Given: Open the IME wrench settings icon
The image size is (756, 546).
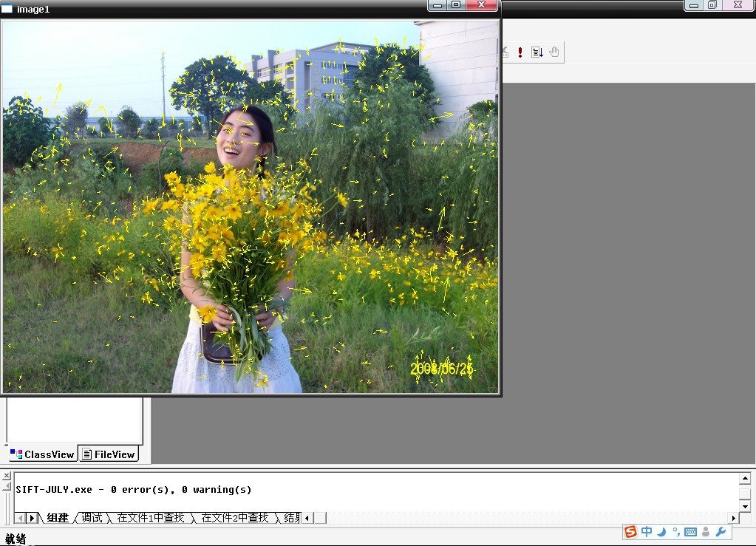Looking at the screenshot, I should 721,532.
